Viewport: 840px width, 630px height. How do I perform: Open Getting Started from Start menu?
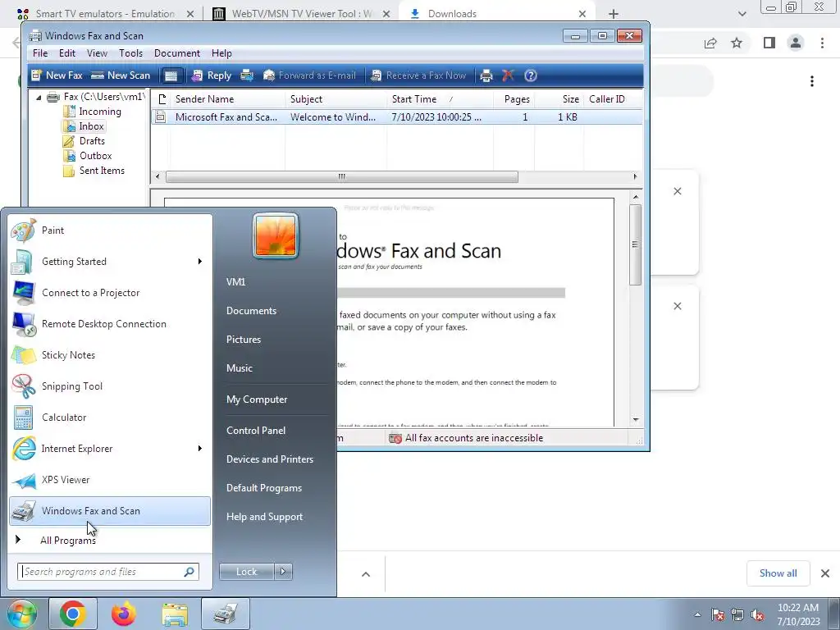coord(111,262)
